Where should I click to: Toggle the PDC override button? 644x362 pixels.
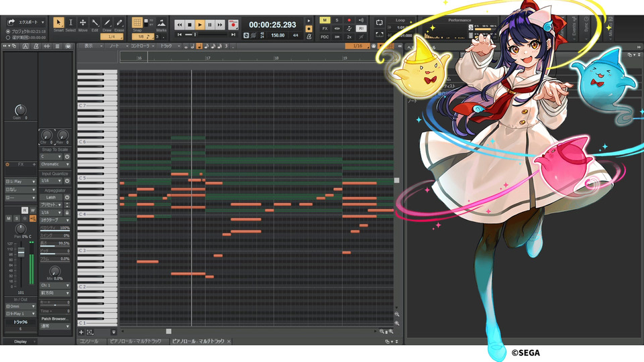pos(325,37)
